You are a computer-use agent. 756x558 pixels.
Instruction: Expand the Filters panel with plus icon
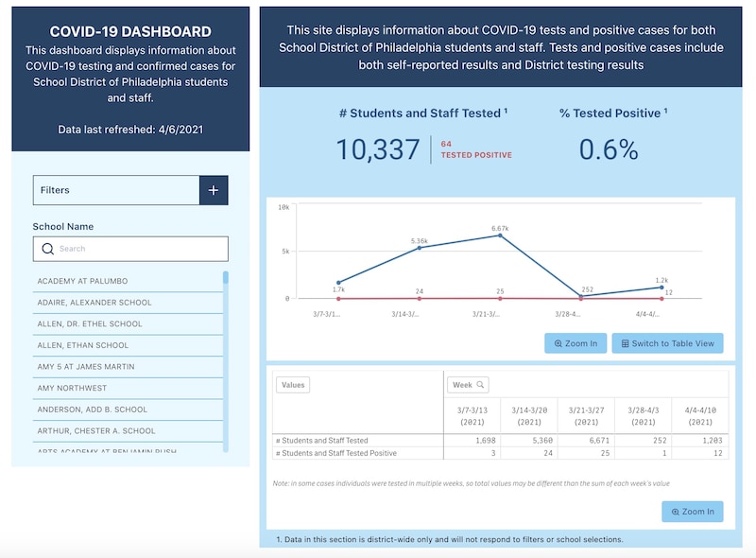[x=214, y=190]
